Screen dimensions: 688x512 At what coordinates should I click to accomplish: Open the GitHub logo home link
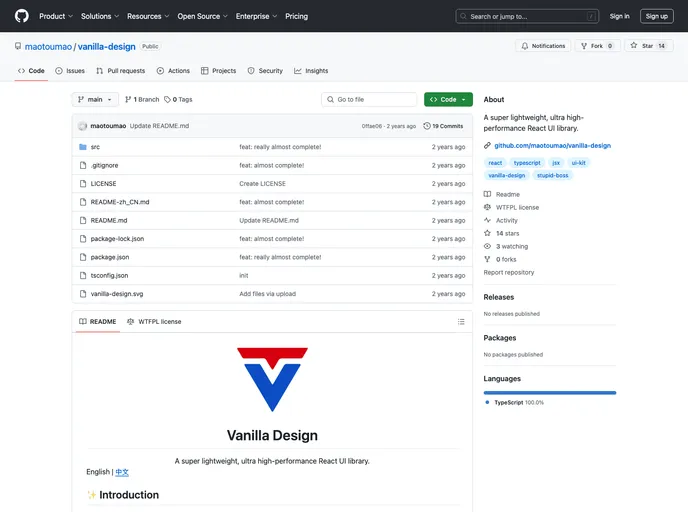(22, 16)
